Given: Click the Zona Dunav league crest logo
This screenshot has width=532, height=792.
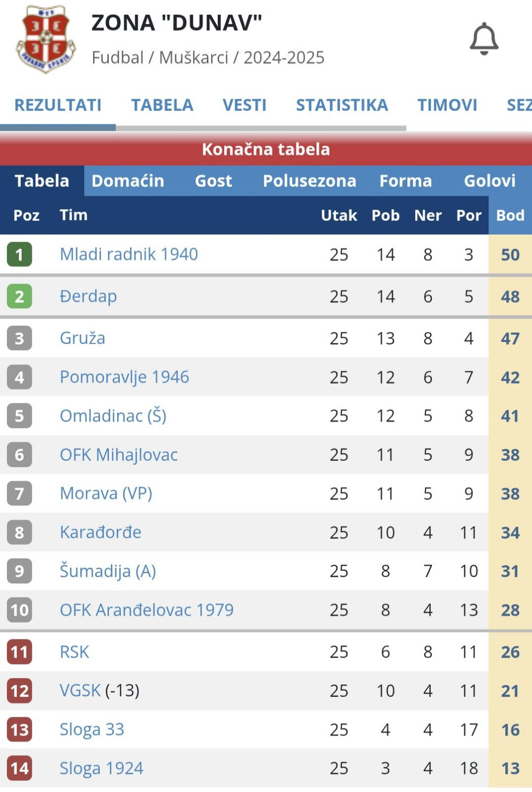Looking at the screenshot, I should point(46,40).
